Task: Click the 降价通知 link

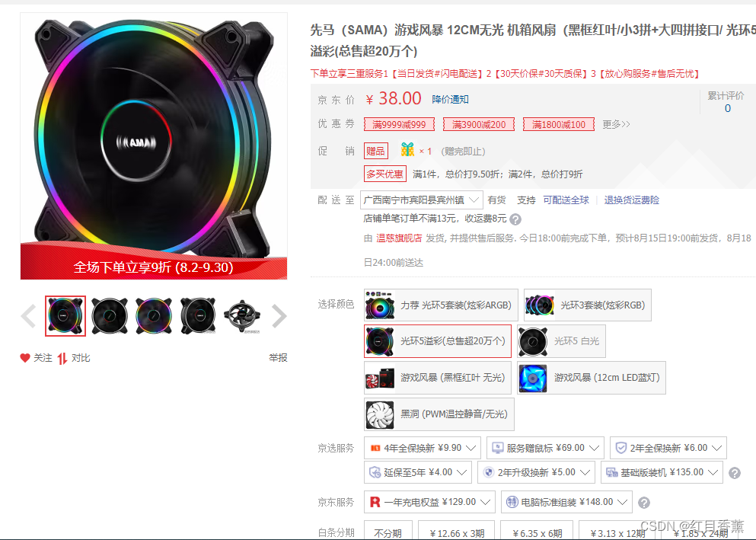Action: [450, 99]
